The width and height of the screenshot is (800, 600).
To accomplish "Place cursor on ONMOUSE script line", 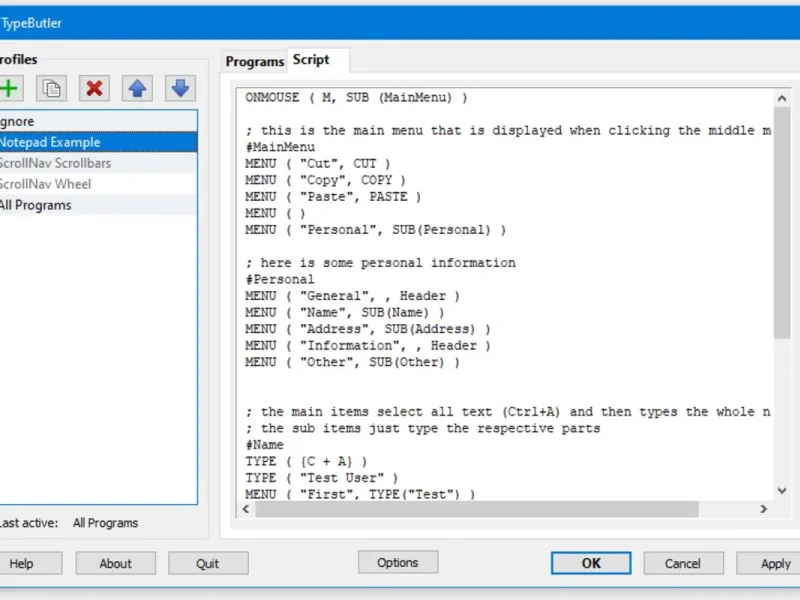I will tap(356, 97).
